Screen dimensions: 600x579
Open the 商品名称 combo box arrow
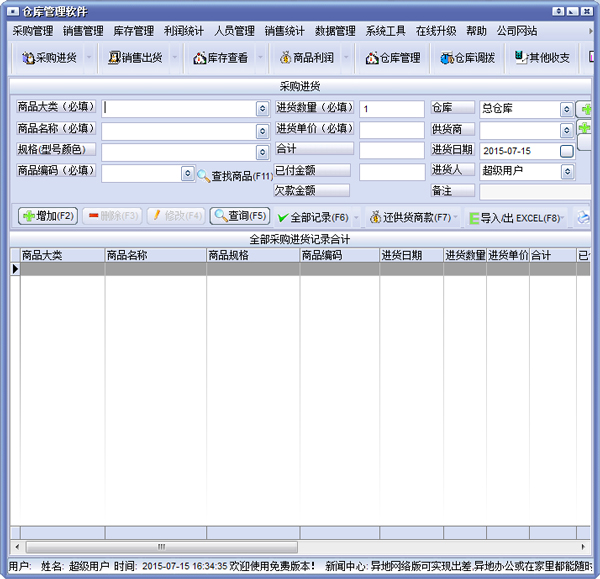point(262,132)
